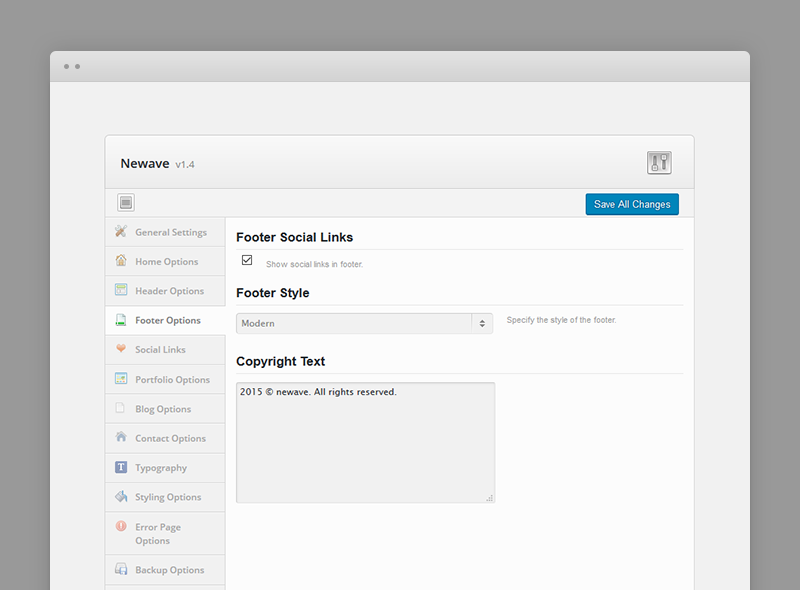800x590 pixels.
Task: Uncheck Show social links in footer
Action: pyautogui.click(x=247, y=260)
